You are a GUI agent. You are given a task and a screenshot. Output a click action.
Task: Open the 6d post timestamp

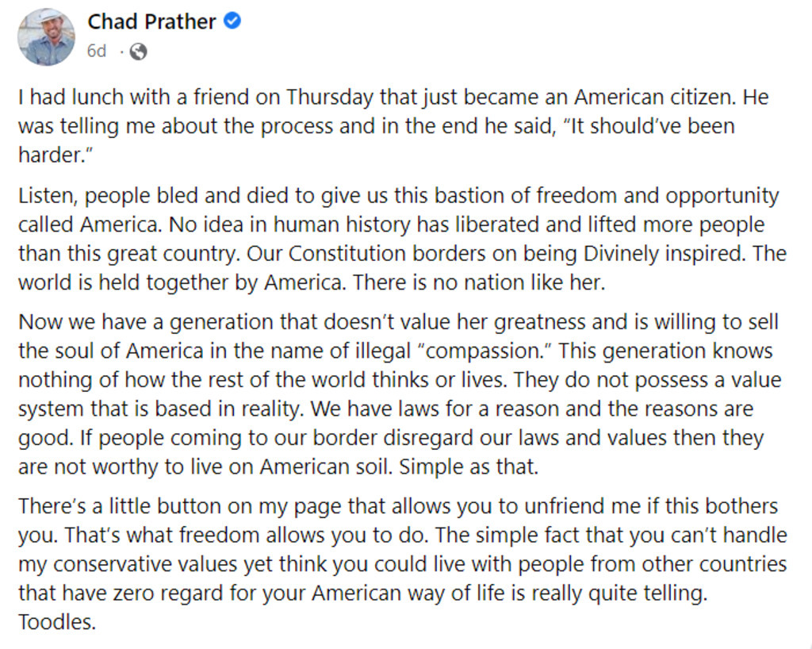click(96, 51)
